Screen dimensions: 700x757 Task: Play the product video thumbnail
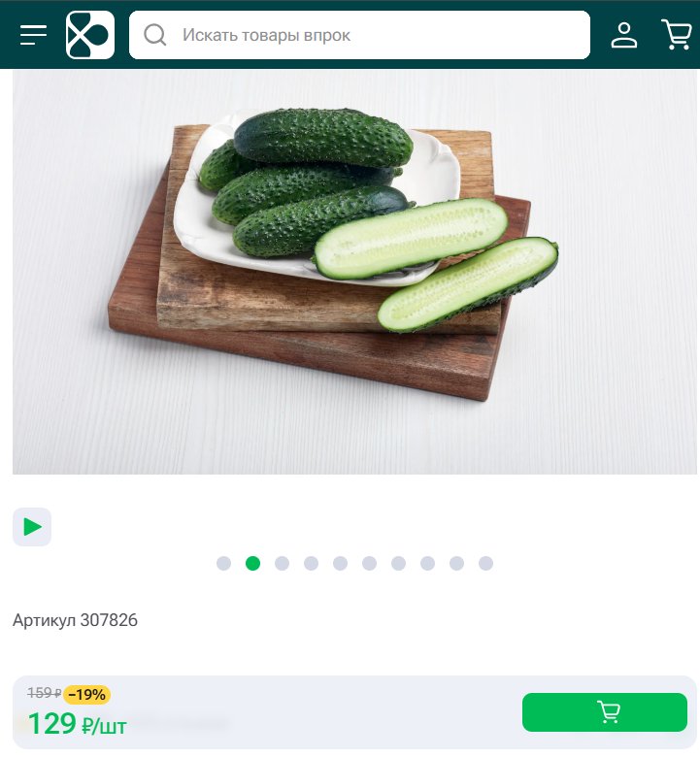pos(32,527)
